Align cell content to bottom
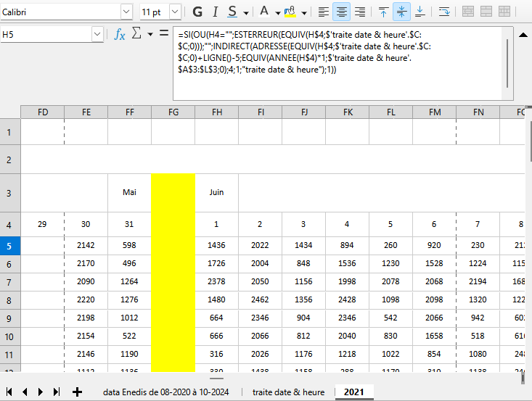The height and width of the screenshot is (401, 532). coord(420,12)
